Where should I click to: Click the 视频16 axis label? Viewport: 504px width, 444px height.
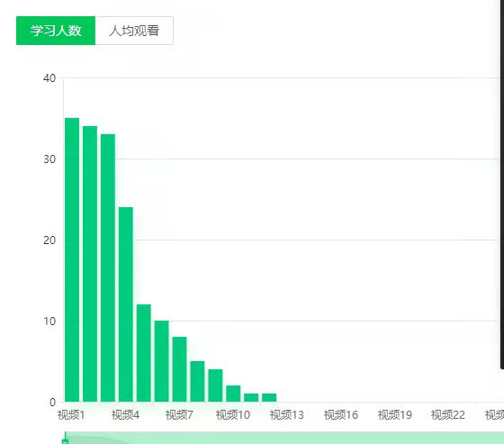pos(341,415)
